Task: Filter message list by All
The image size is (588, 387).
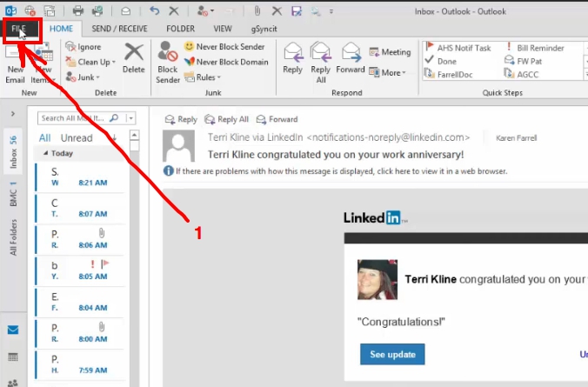Action: 44,138
